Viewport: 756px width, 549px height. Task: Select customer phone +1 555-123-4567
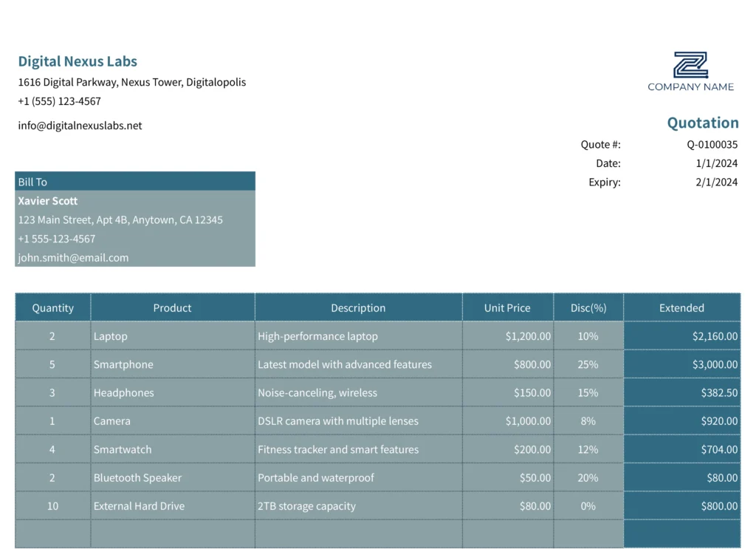coord(56,239)
